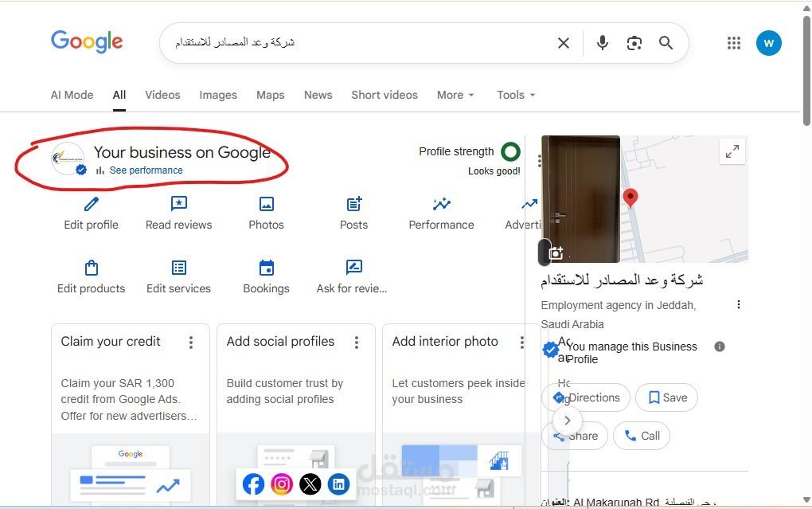Open Ask for reviews

(x=352, y=277)
